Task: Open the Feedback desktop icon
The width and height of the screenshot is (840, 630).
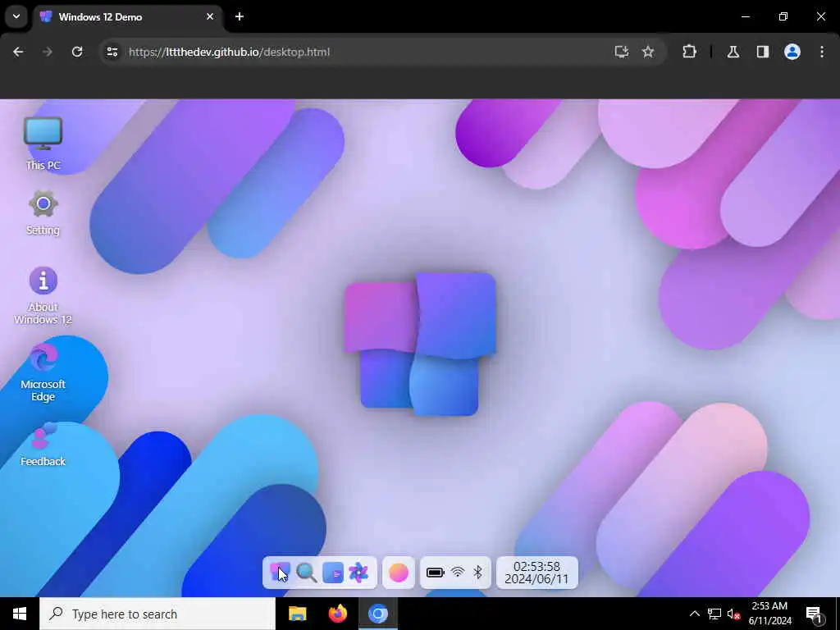Action: coord(43,445)
